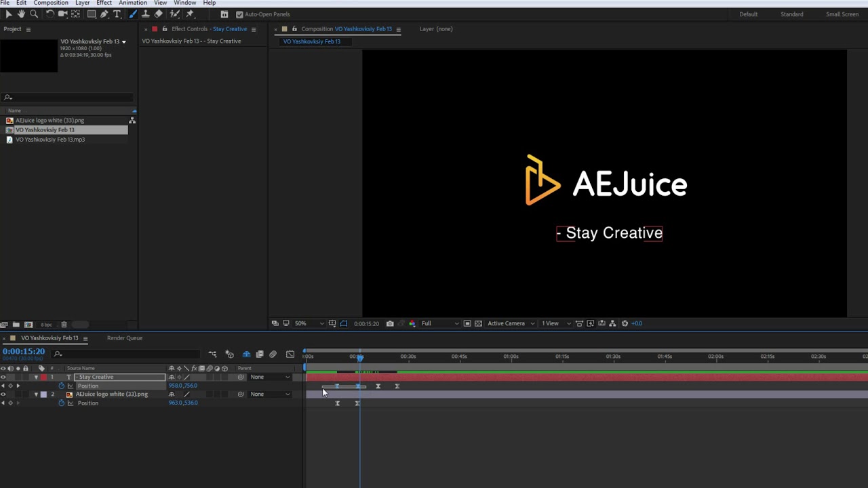Toggle the Position stopwatch for AEJuice logo layer

(x=62, y=403)
